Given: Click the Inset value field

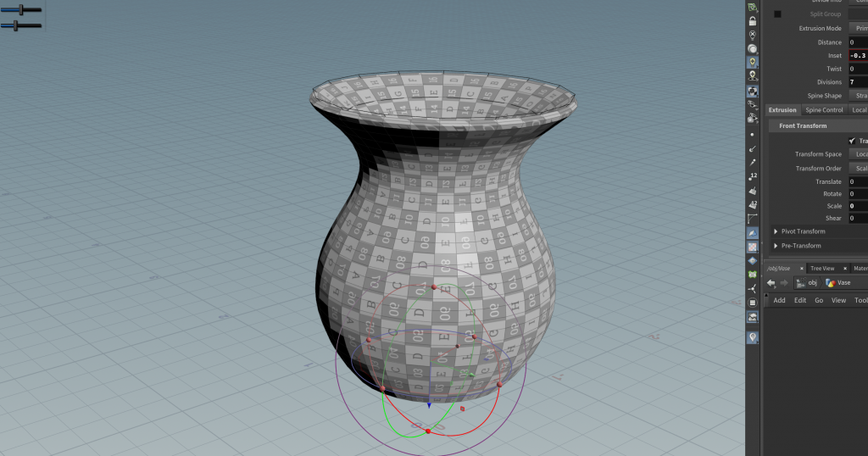Looking at the screenshot, I should coord(856,55).
